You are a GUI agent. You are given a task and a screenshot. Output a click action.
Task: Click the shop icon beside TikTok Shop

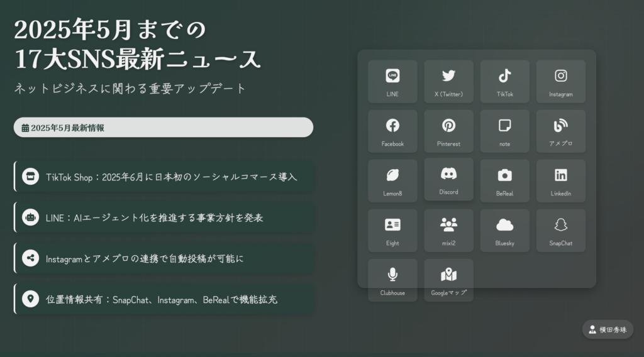(x=30, y=177)
